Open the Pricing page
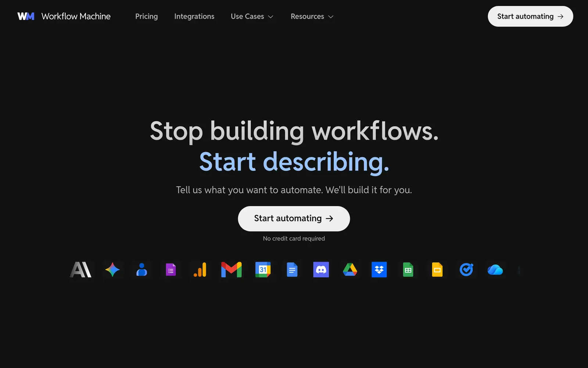Image resolution: width=588 pixels, height=368 pixels. point(147,17)
